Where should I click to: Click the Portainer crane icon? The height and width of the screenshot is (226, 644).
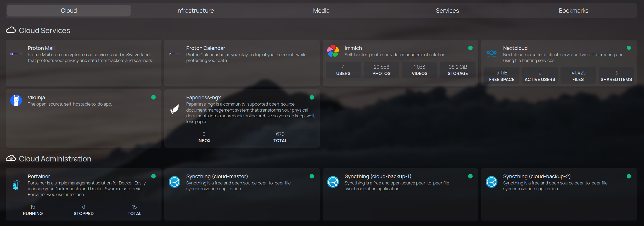click(x=16, y=185)
